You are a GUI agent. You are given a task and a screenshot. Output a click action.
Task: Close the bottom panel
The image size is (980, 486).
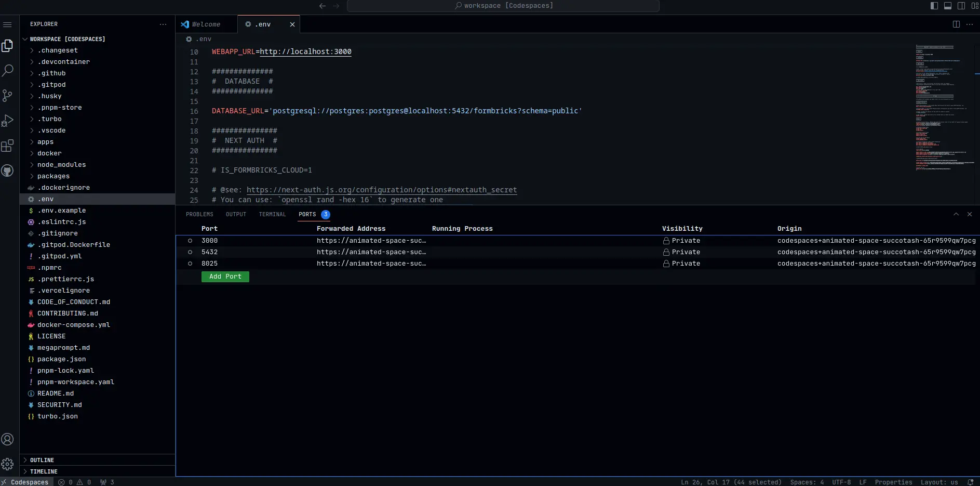click(970, 214)
